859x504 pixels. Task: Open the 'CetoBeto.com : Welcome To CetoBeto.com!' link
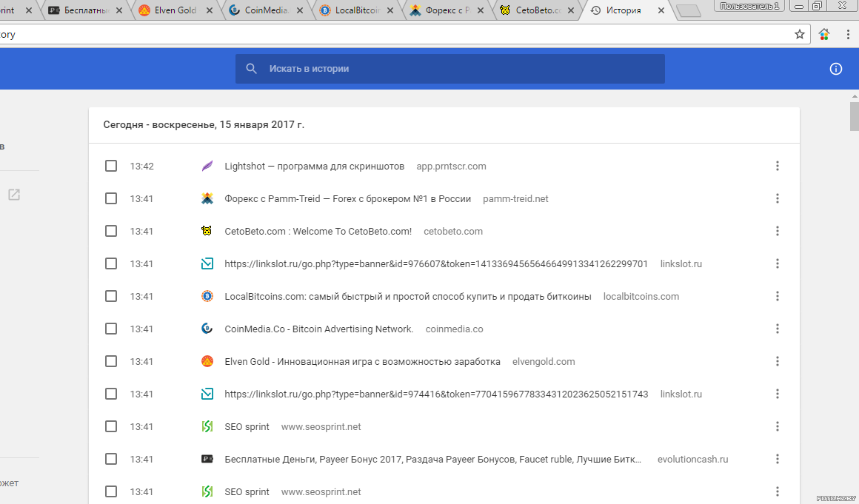pos(318,231)
